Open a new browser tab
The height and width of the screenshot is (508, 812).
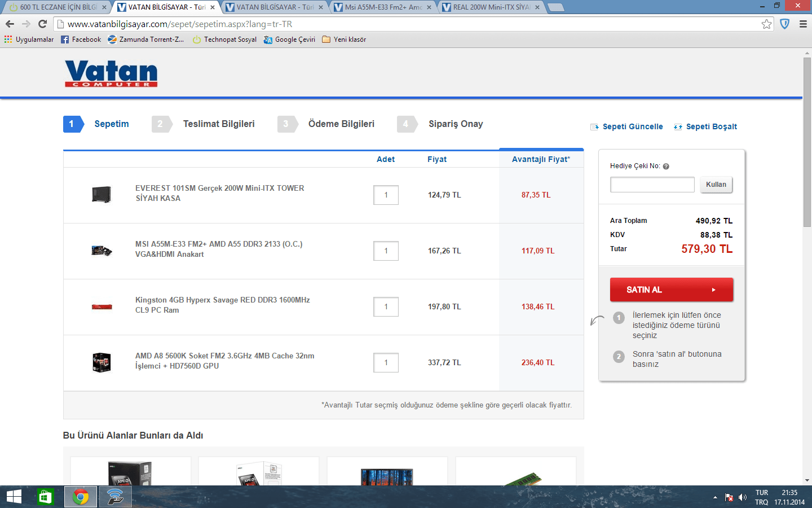click(555, 7)
